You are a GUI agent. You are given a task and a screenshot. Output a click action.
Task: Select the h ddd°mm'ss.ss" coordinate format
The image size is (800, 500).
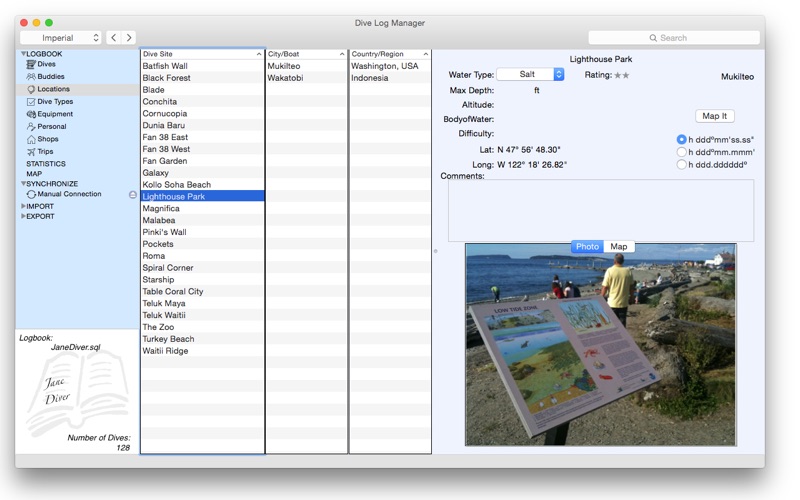coord(681,139)
